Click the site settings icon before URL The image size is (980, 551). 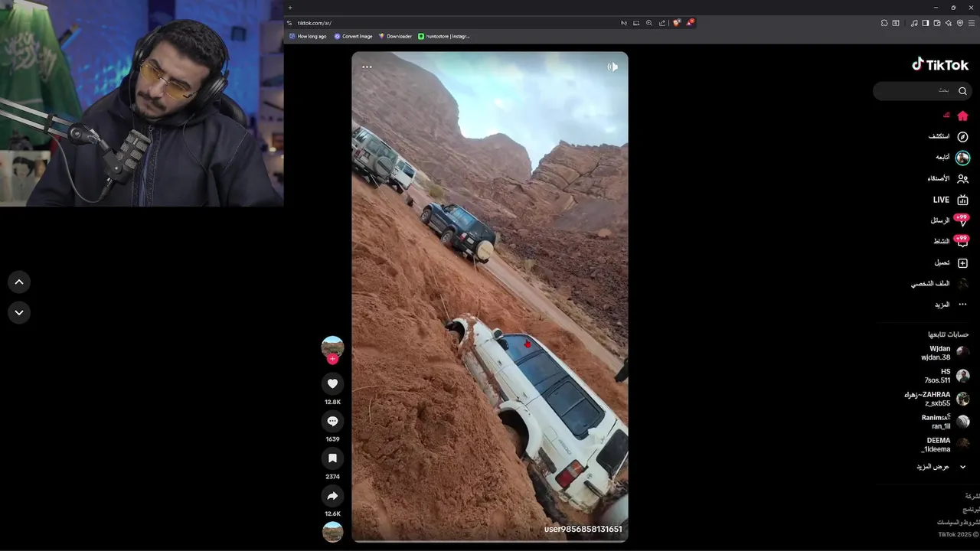pyautogui.click(x=289, y=23)
